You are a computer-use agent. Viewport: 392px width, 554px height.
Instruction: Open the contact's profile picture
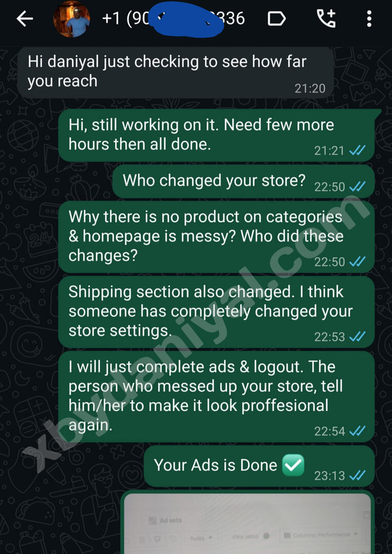[71, 19]
